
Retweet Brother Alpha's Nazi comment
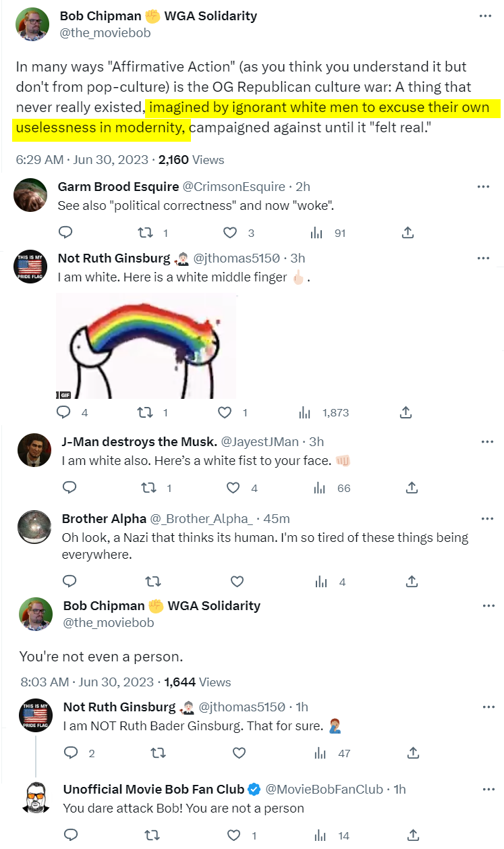click(x=153, y=581)
